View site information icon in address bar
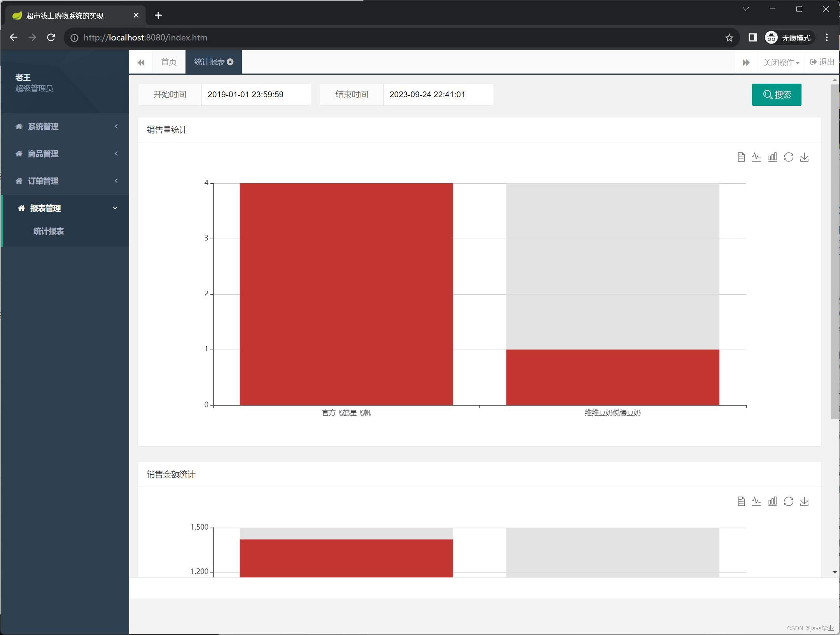The width and height of the screenshot is (840, 635). (74, 38)
